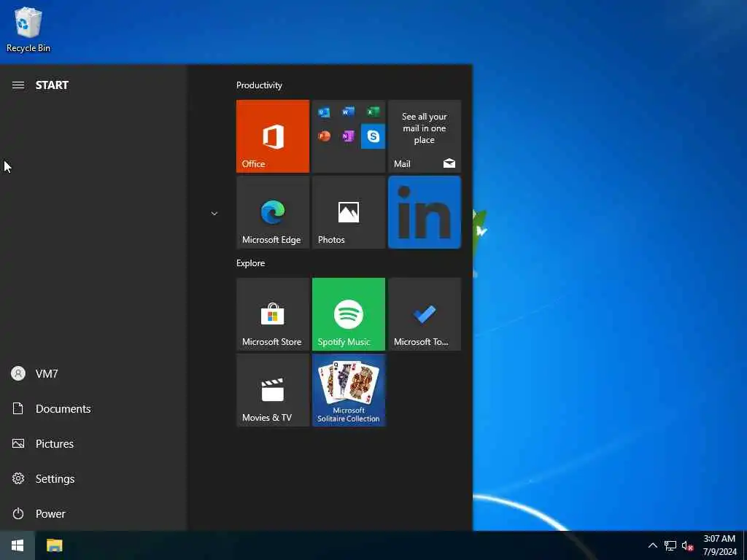
Task: Select the Recycle Bin desktop icon
Action: (x=28, y=29)
